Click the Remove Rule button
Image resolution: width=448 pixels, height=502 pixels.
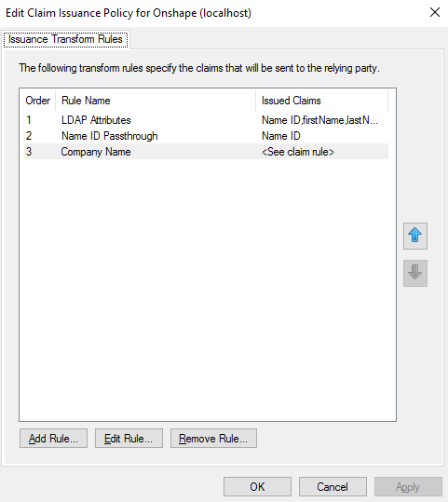coord(213,439)
